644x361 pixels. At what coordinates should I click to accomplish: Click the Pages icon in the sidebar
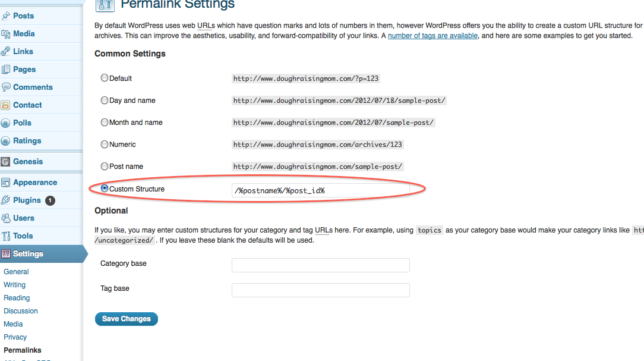[6, 70]
